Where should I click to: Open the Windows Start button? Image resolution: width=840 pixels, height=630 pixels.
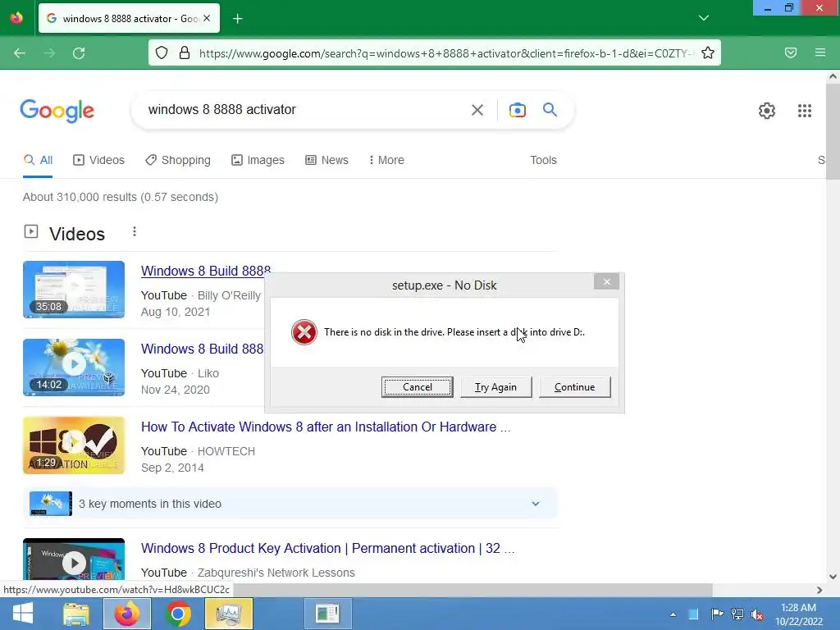click(22, 614)
